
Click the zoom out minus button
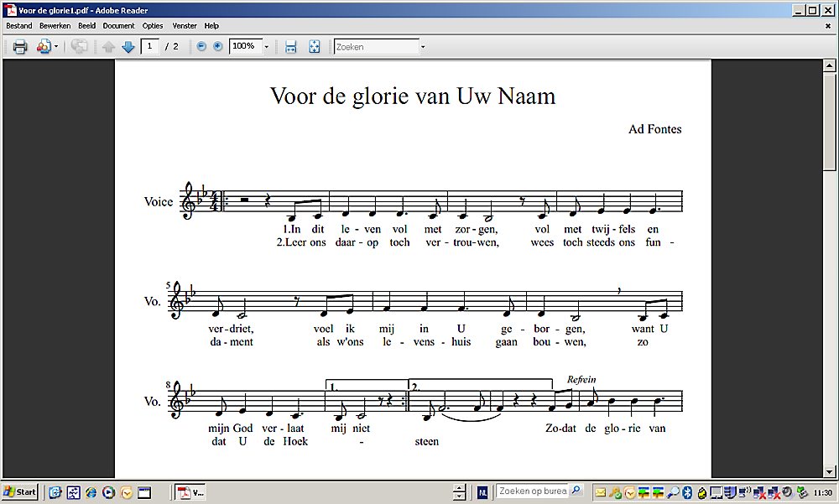pos(201,47)
